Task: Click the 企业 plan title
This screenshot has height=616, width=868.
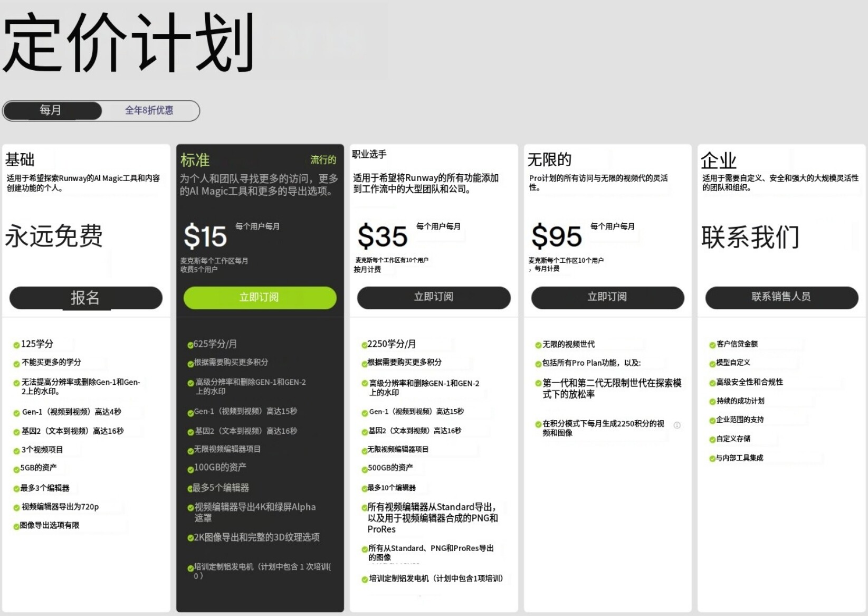Action: [719, 160]
